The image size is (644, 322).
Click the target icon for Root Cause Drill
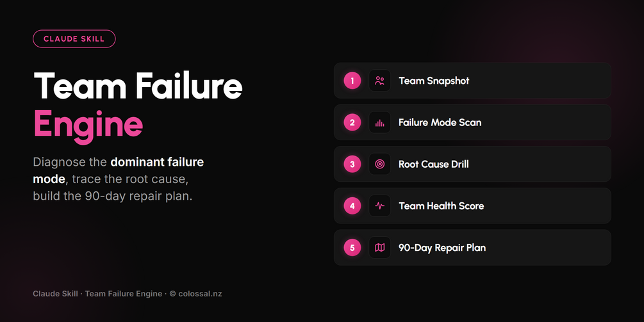pyautogui.click(x=379, y=164)
